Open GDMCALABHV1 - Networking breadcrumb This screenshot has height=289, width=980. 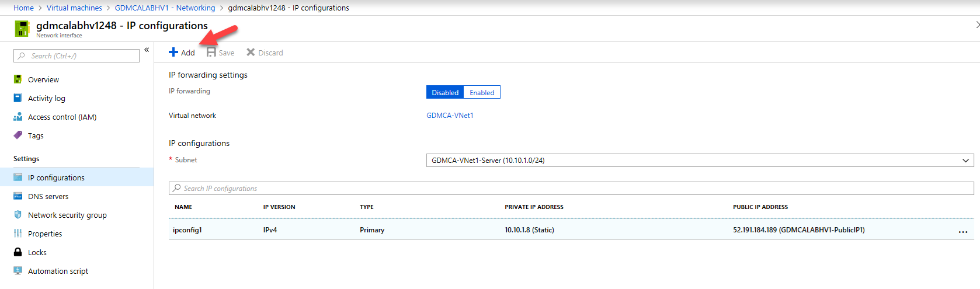(x=165, y=8)
